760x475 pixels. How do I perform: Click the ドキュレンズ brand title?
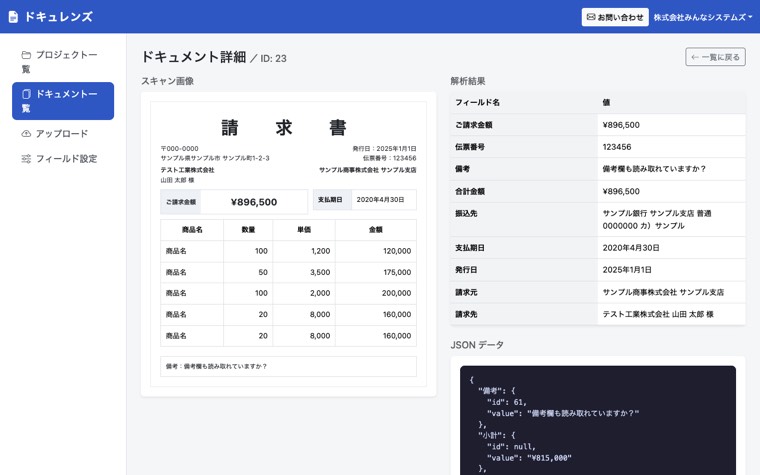point(59,17)
